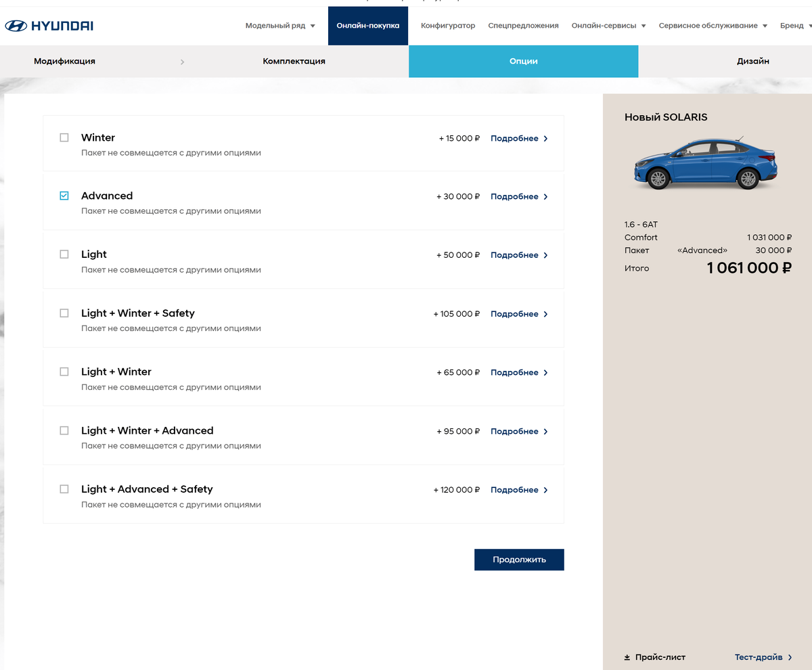Open Подробнее for the Advanced package
Viewport: 812px width, 670px height.
point(514,197)
